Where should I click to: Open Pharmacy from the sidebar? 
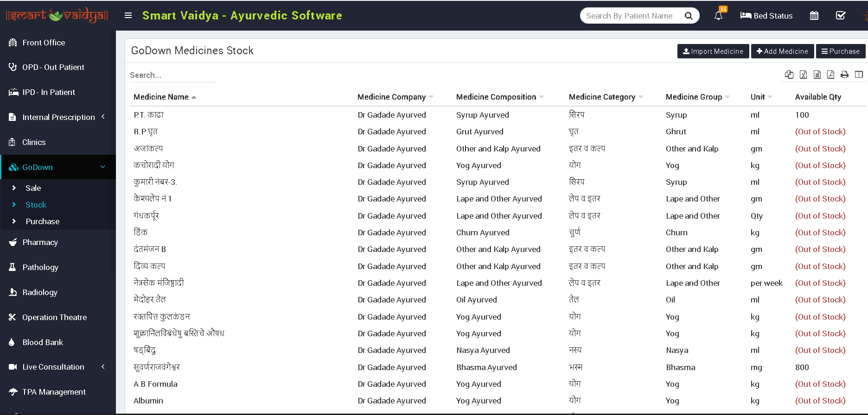[x=40, y=242]
